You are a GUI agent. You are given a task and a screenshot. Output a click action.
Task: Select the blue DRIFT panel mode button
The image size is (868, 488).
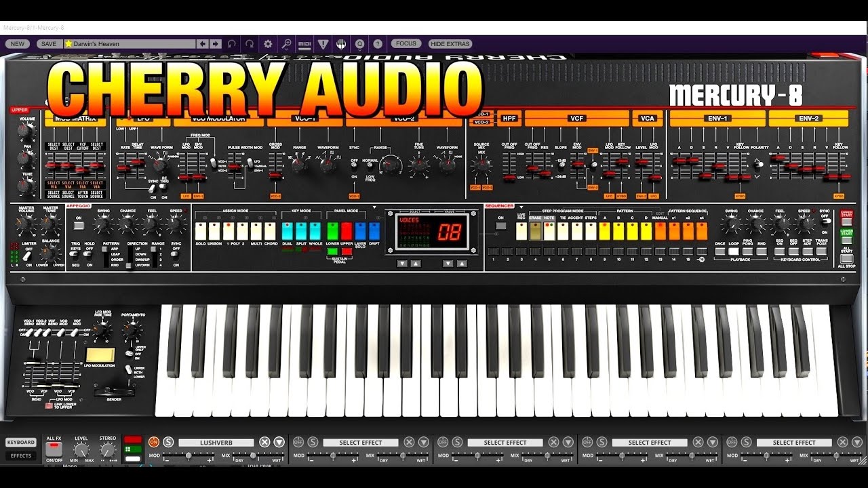pyautogui.click(x=374, y=230)
